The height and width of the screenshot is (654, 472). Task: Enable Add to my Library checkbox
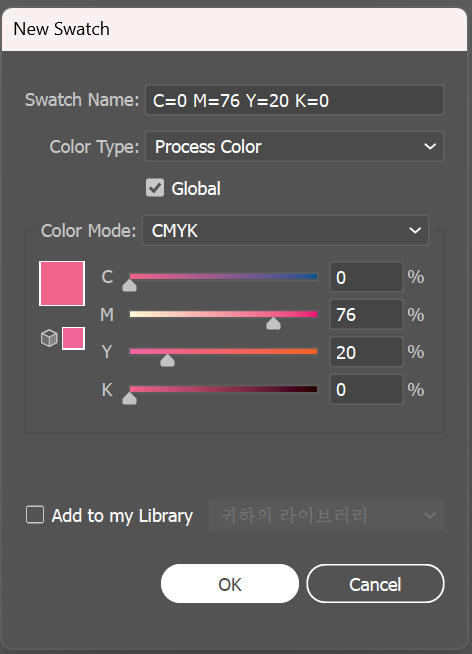pos(35,515)
